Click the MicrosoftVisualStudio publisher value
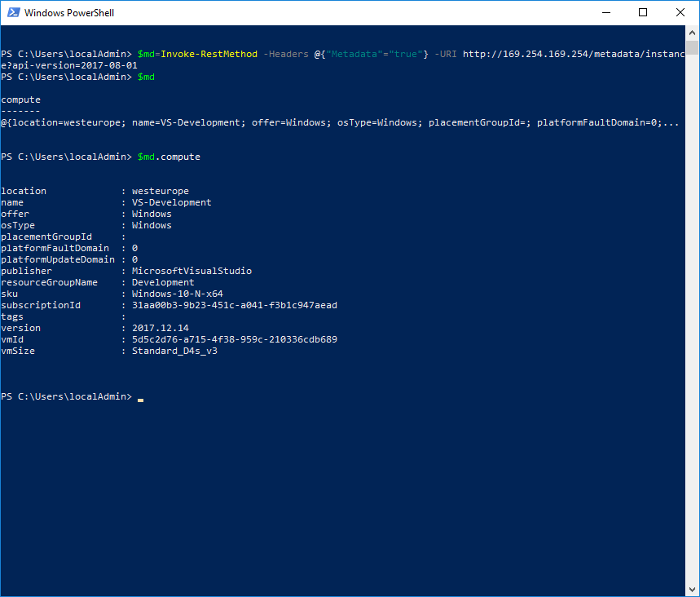The height and width of the screenshot is (597, 700). [x=192, y=271]
